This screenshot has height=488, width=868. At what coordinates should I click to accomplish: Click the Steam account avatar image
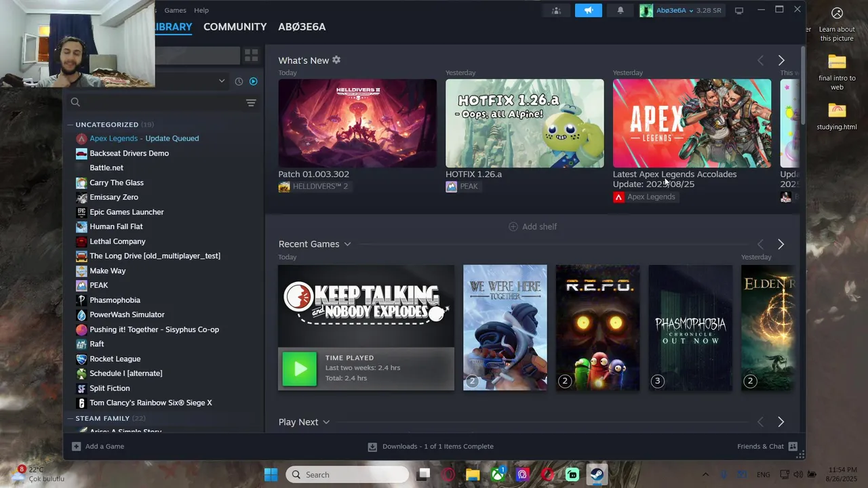pos(646,10)
